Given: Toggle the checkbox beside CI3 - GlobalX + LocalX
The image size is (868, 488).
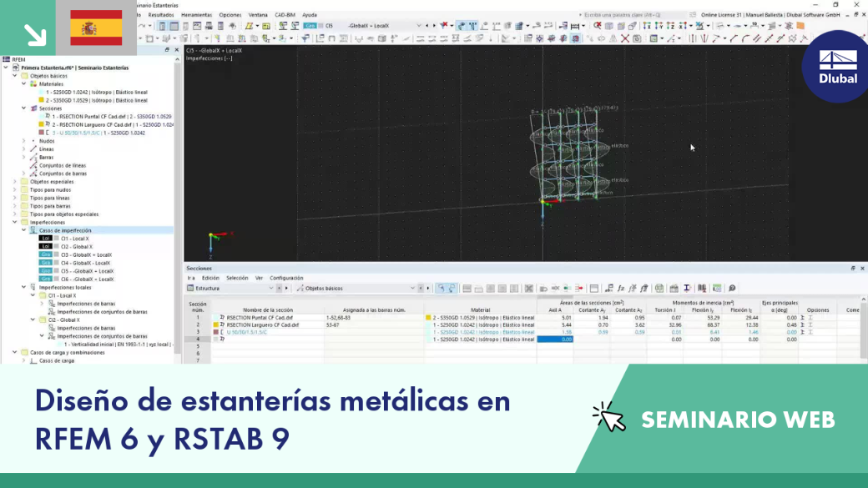Looking at the screenshot, I should point(57,255).
